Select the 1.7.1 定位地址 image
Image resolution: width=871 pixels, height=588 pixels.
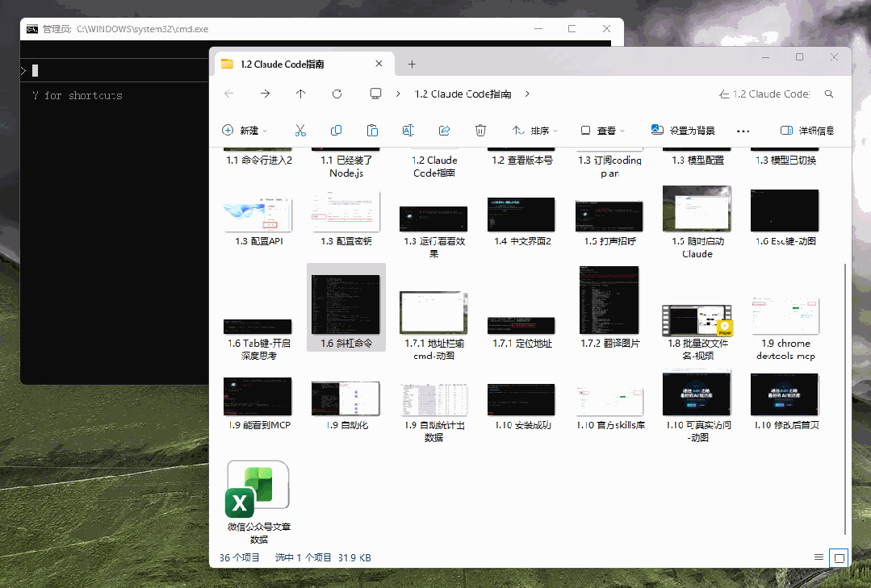[x=522, y=333]
